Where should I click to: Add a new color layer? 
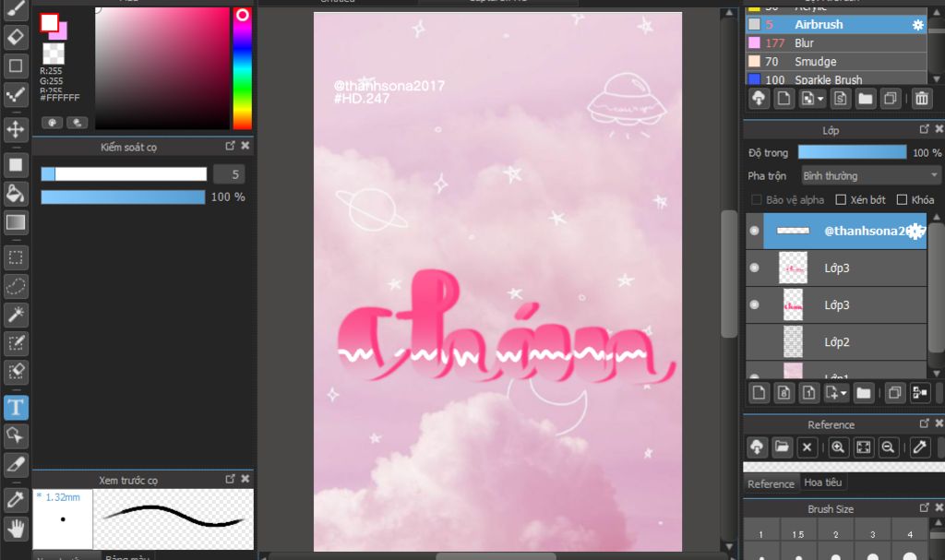759,393
